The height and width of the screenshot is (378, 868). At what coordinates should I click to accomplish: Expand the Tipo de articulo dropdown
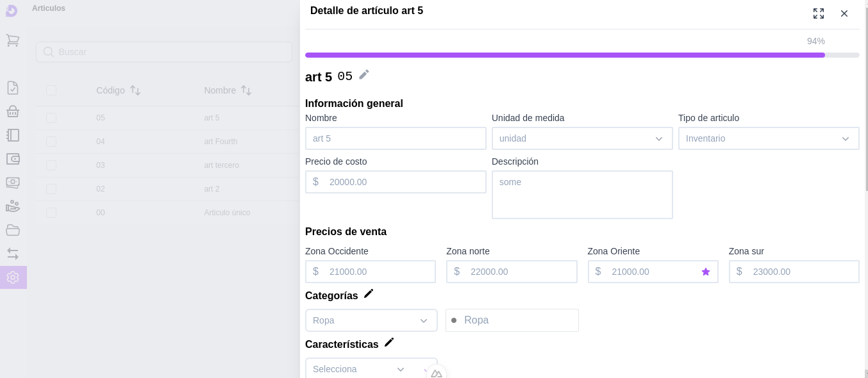pos(768,138)
